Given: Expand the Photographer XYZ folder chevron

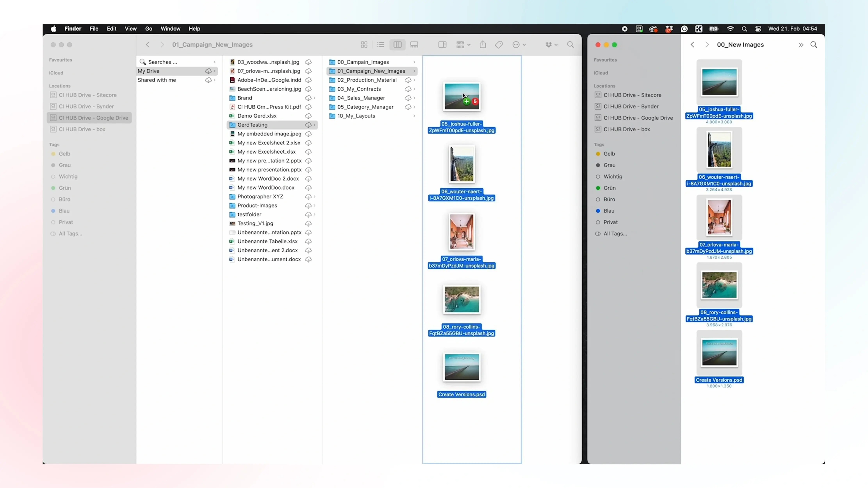Looking at the screenshot, I should pos(314,197).
